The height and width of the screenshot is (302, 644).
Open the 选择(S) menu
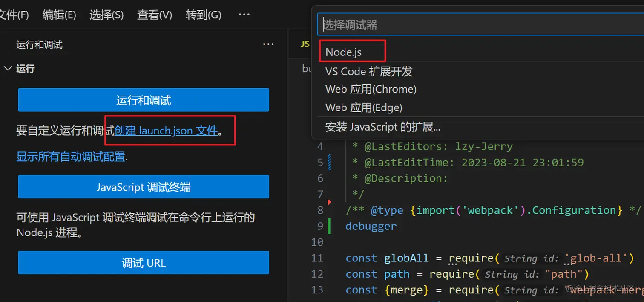[106, 15]
